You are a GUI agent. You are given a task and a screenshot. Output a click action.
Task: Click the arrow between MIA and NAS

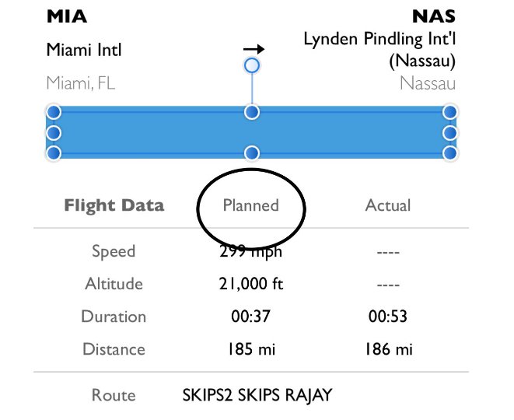point(254,49)
